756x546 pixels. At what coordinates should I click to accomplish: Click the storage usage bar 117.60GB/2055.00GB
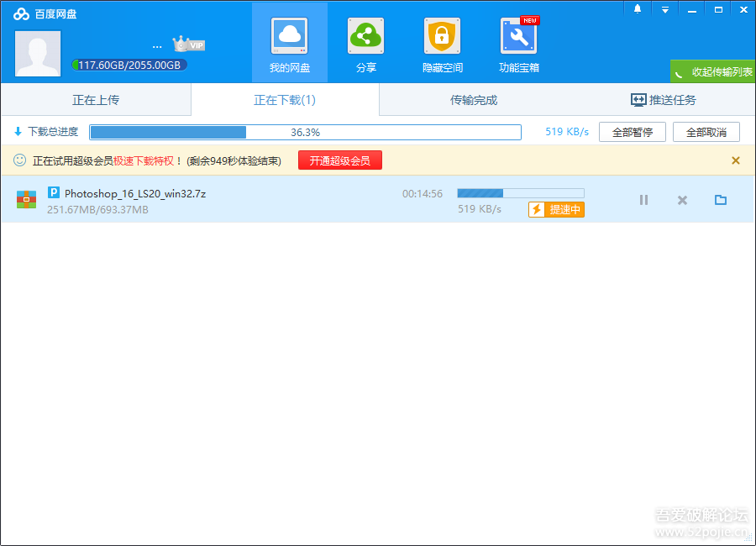point(129,66)
